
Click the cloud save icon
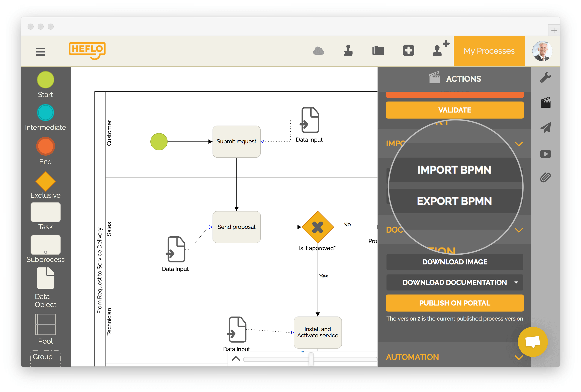[x=319, y=51]
